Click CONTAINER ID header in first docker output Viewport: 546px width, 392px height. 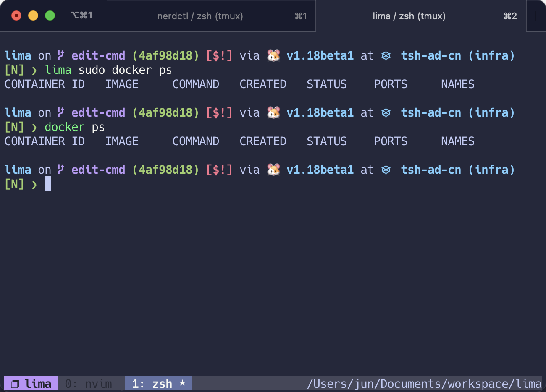(x=45, y=84)
